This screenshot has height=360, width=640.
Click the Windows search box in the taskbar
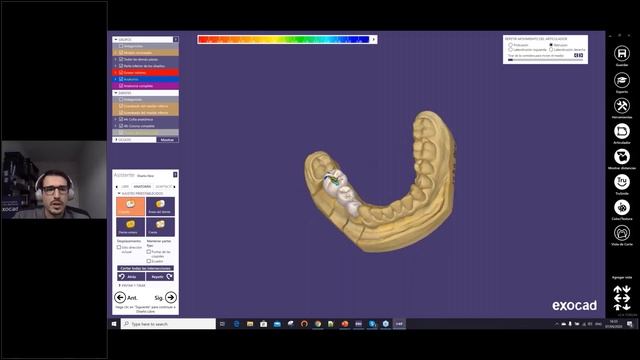168,324
